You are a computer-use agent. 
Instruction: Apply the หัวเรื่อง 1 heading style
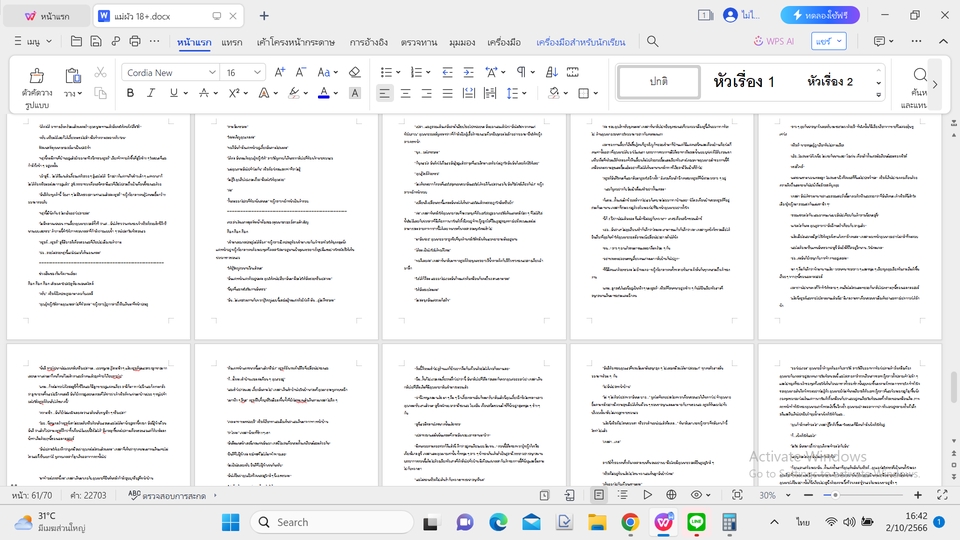(x=744, y=81)
